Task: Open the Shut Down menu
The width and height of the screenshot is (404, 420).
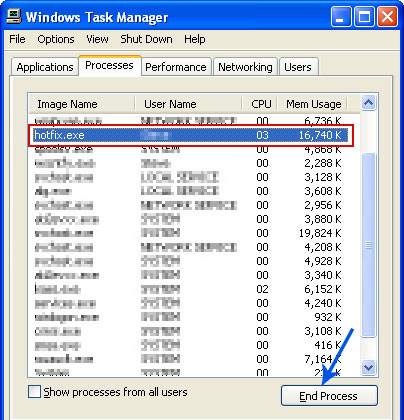Action: click(146, 39)
